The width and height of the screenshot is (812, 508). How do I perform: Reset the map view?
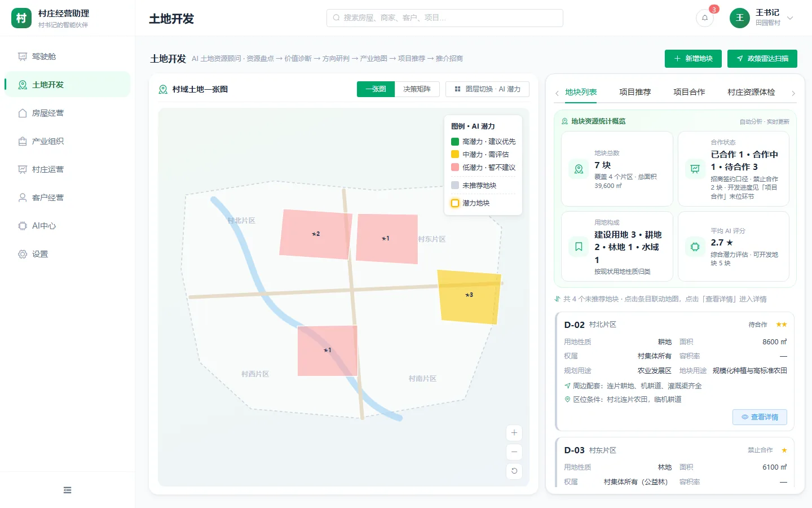click(514, 471)
